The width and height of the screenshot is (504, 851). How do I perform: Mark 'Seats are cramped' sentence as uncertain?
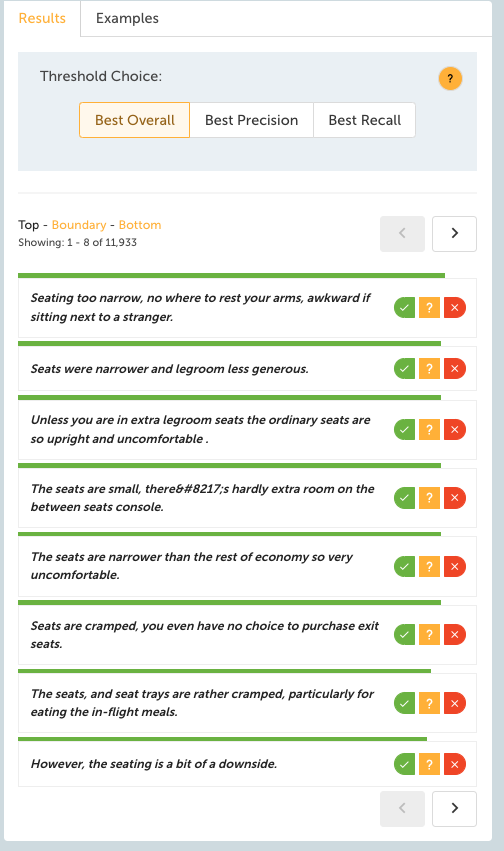tap(429, 634)
